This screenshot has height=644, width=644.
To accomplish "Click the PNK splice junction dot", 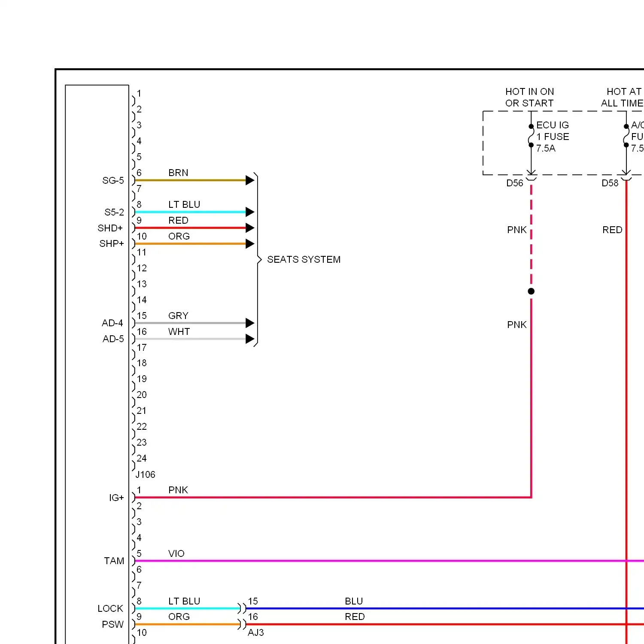I will coord(531,291).
